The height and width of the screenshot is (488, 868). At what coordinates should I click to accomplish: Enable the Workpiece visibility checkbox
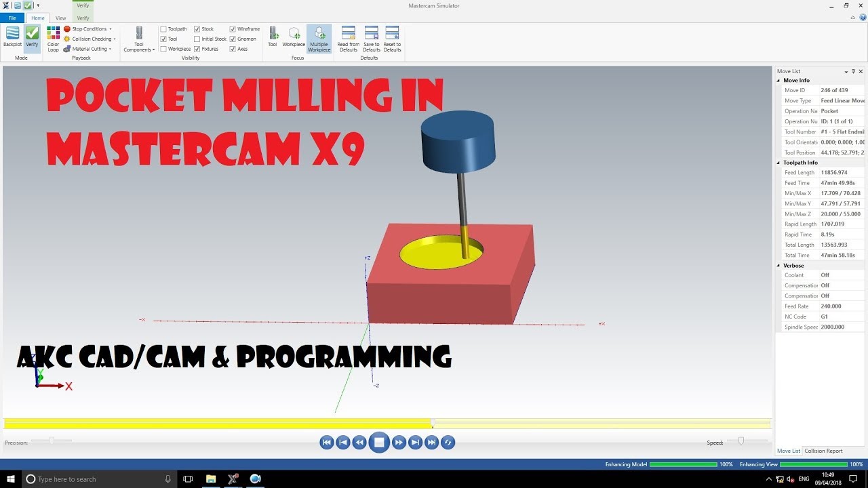pyautogui.click(x=163, y=49)
